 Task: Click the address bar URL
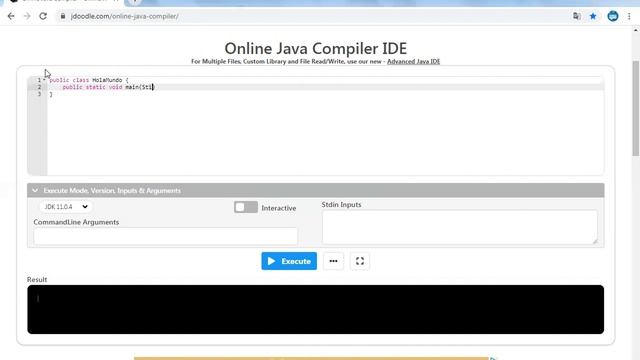(124, 16)
